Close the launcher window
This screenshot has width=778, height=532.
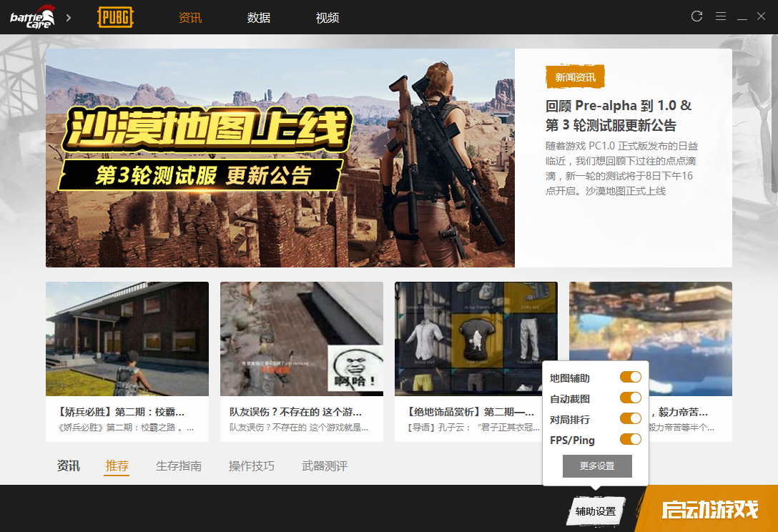click(761, 16)
